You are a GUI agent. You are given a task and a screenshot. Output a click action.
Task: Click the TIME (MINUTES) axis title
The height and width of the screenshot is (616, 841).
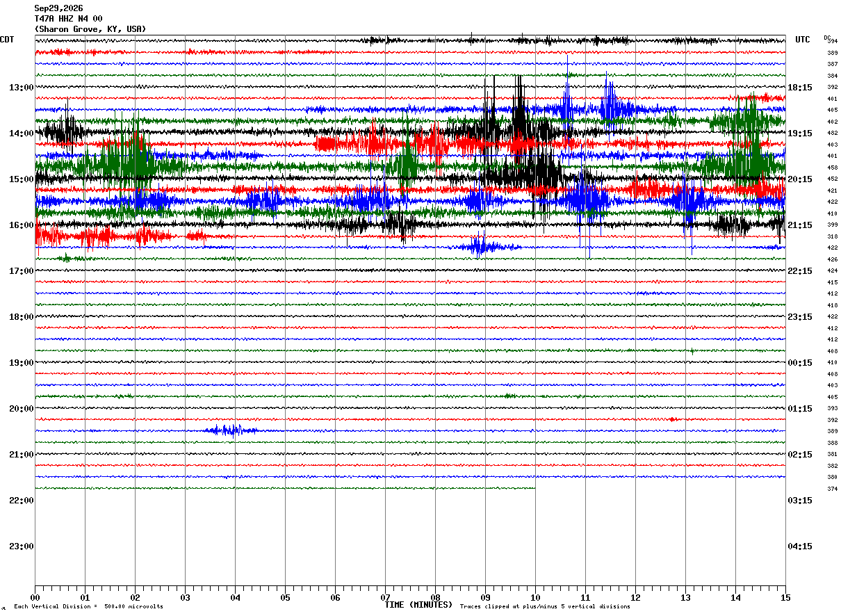(x=418, y=605)
